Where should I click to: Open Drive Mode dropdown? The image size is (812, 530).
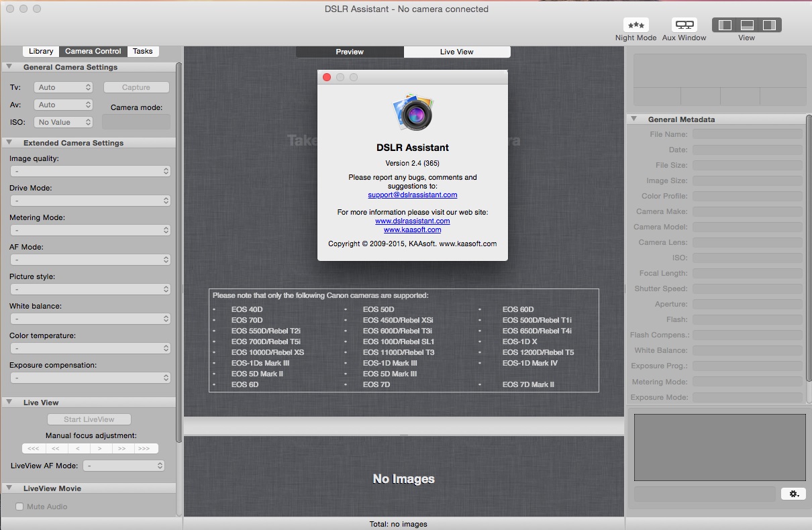point(91,201)
